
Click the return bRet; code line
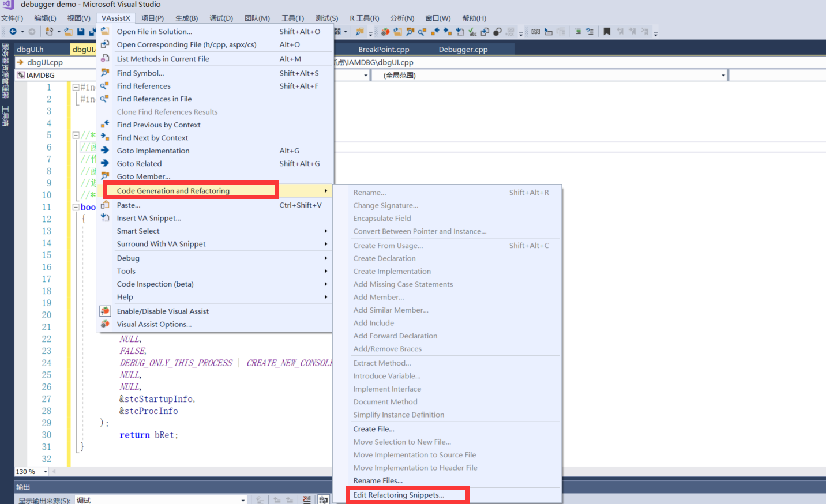pos(149,435)
